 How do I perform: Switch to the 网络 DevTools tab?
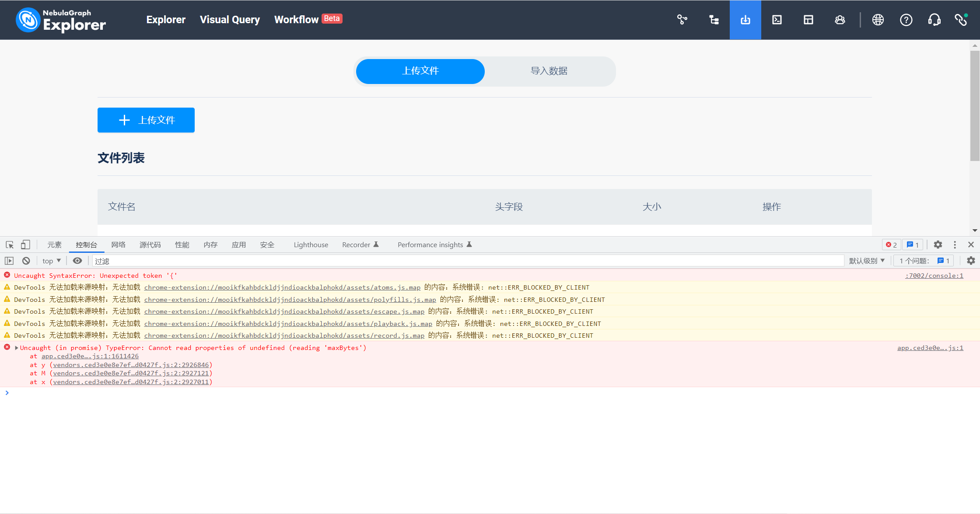(x=118, y=245)
